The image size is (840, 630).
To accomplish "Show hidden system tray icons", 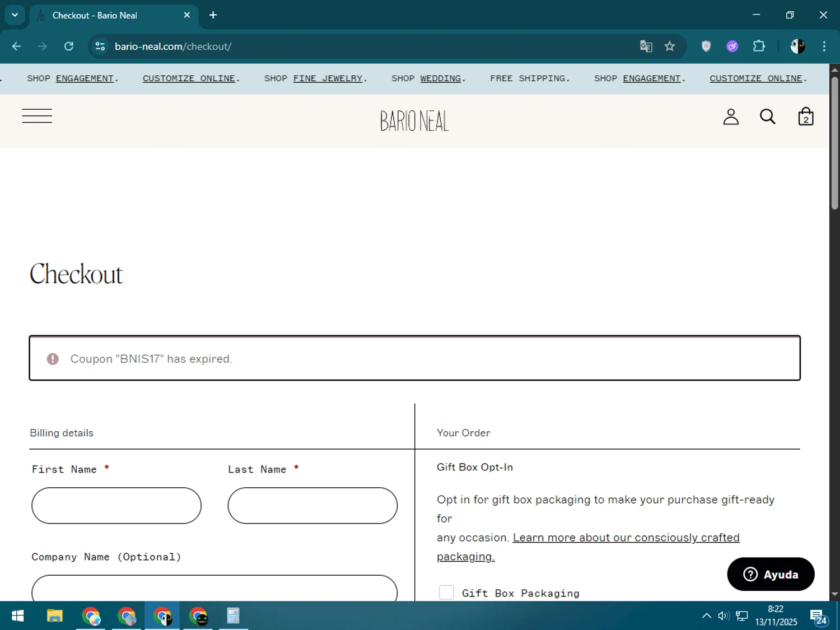I will coord(707,616).
